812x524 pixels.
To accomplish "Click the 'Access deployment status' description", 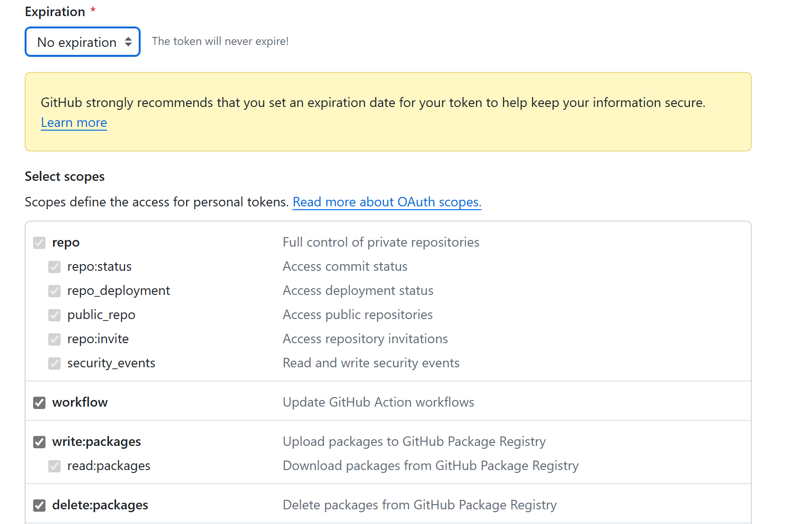I will (358, 290).
